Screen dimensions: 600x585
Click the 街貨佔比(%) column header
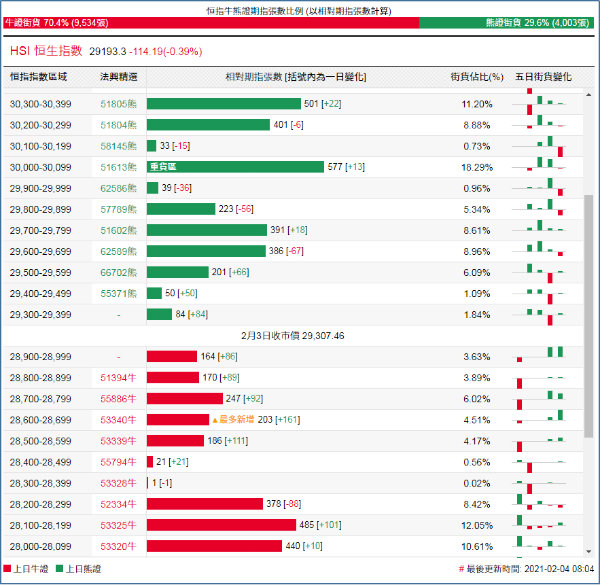tap(471, 76)
